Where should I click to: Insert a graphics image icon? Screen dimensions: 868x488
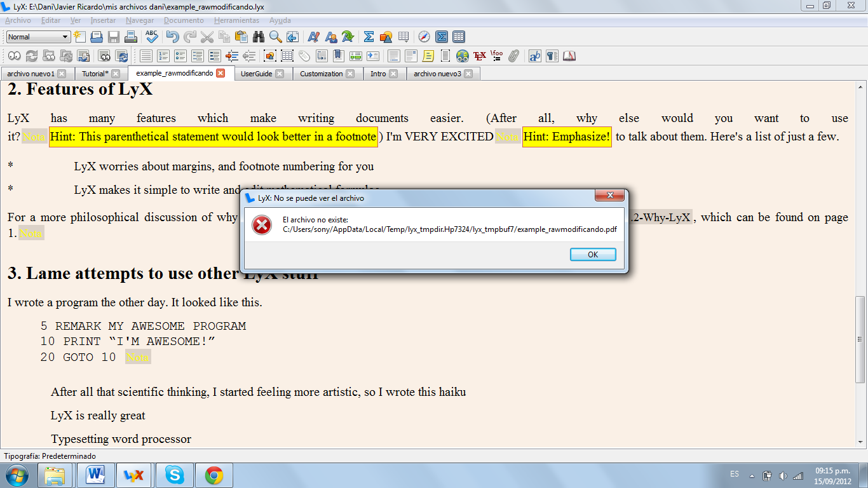pos(386,37)
